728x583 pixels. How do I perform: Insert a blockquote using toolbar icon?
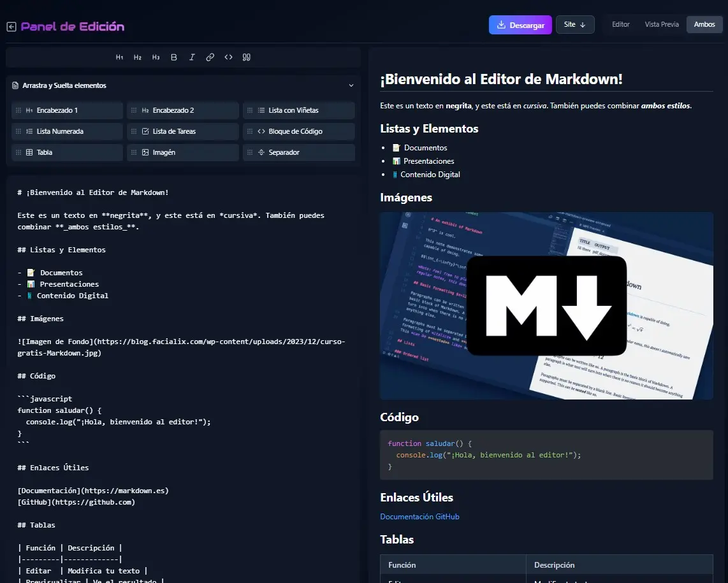pyautogui.click(x=247, y=57)
